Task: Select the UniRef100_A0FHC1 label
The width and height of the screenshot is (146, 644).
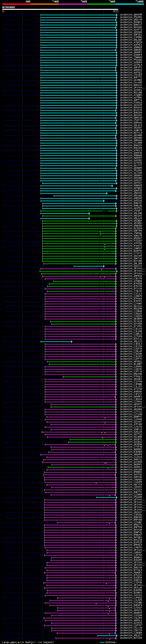Action: click(131, 45)
